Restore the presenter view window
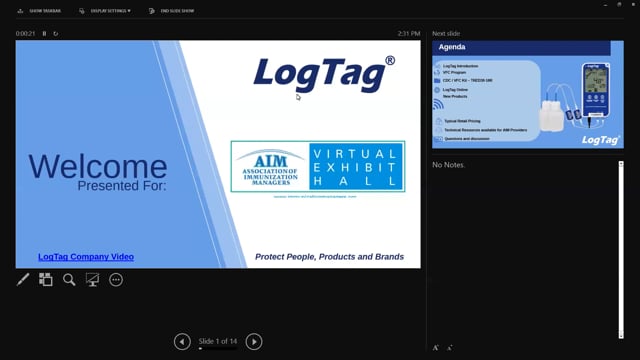640x360 pixels. [619, 4]
